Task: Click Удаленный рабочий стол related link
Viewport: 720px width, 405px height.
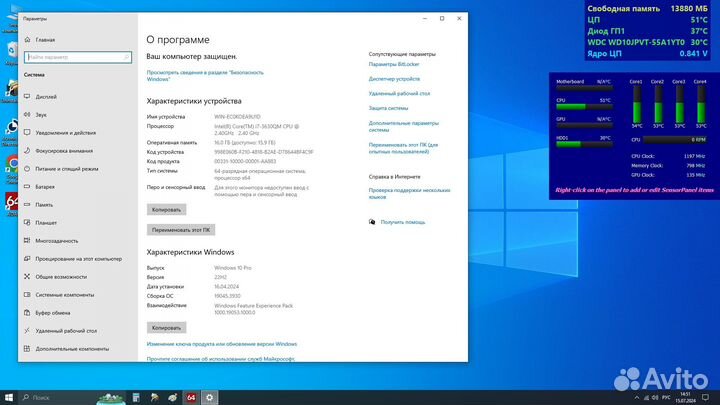Action: (x=399, y=94)
